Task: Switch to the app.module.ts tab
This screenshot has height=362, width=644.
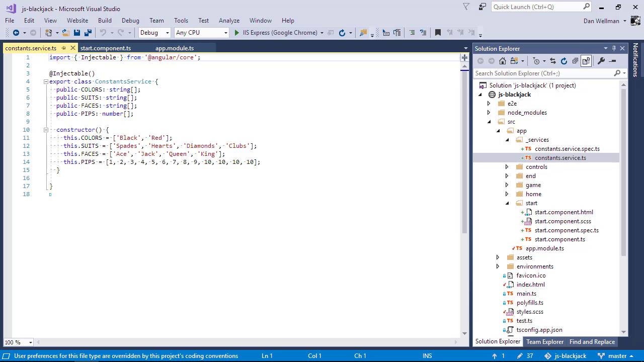Action: pos(175,48)
